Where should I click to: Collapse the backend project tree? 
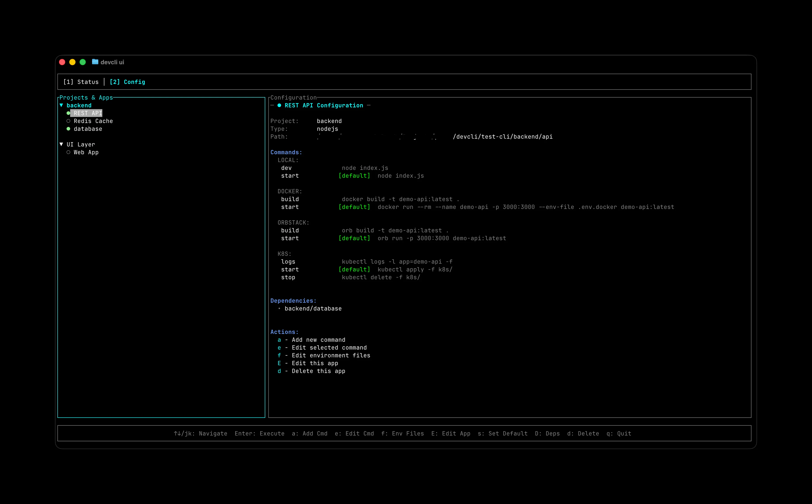pyautogui.click(x=61, y=105)
